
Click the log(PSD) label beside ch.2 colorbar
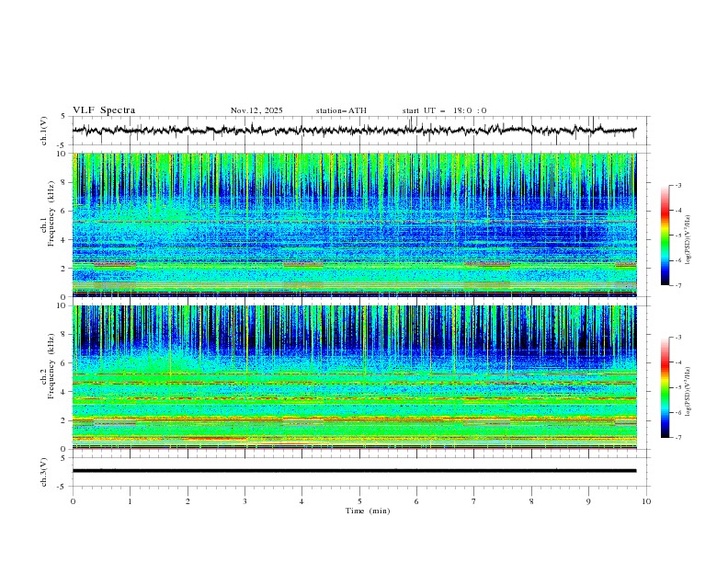[688, 391]
